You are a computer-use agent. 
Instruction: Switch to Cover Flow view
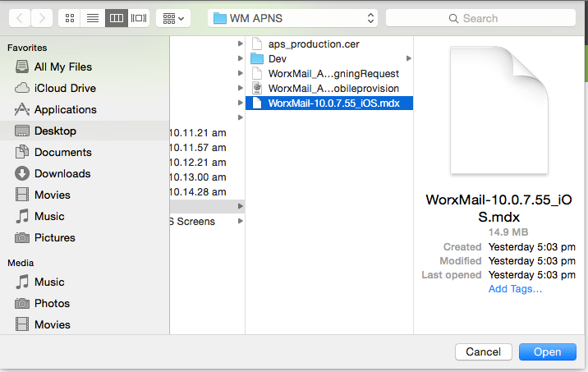(x=139, y=17)
